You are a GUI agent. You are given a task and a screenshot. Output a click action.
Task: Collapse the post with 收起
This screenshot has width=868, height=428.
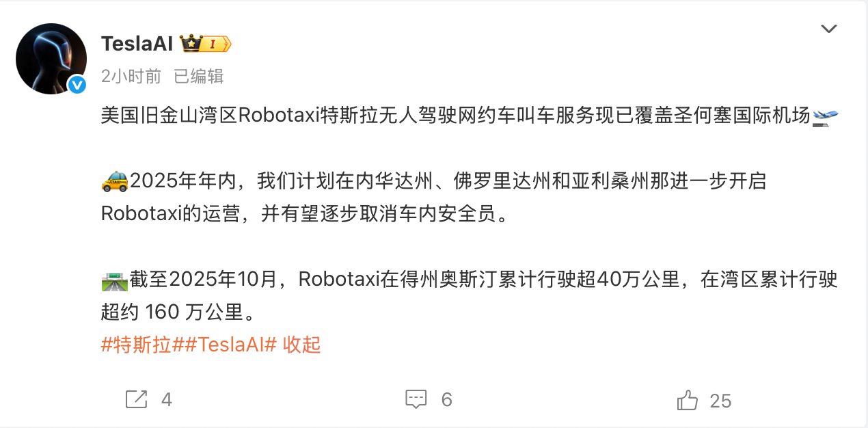pos(301,345)
